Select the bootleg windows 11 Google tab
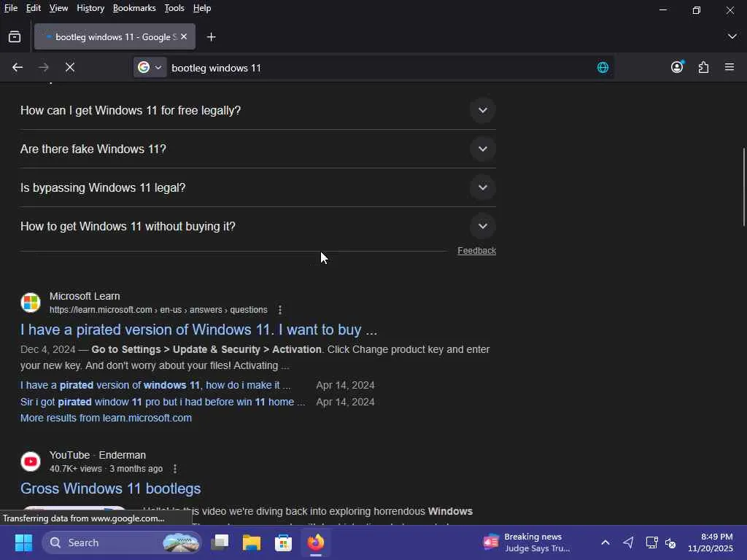 115,36
